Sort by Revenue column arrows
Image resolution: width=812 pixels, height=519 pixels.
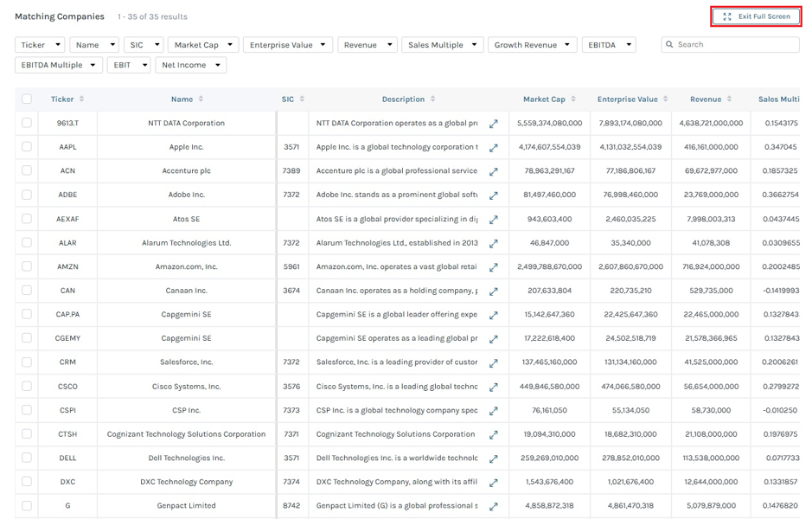point(729,99)
